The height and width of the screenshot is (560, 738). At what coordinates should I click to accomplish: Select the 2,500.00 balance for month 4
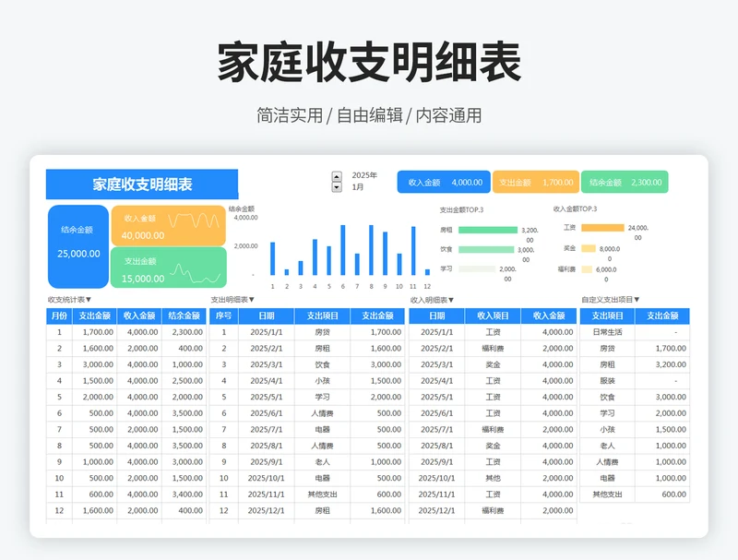tap(184, 381)
